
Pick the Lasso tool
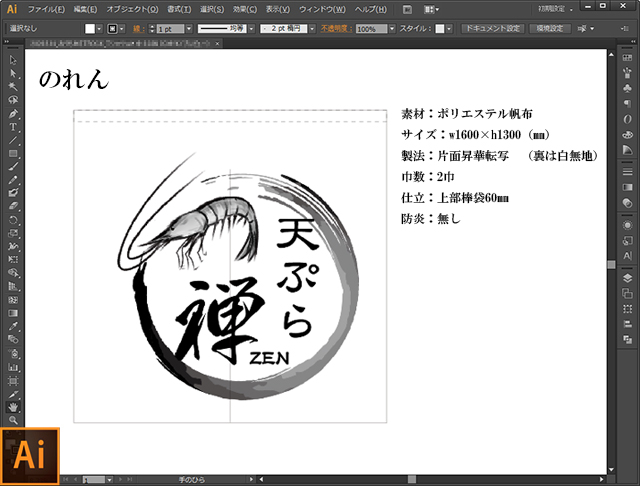[x=13, y=100]
